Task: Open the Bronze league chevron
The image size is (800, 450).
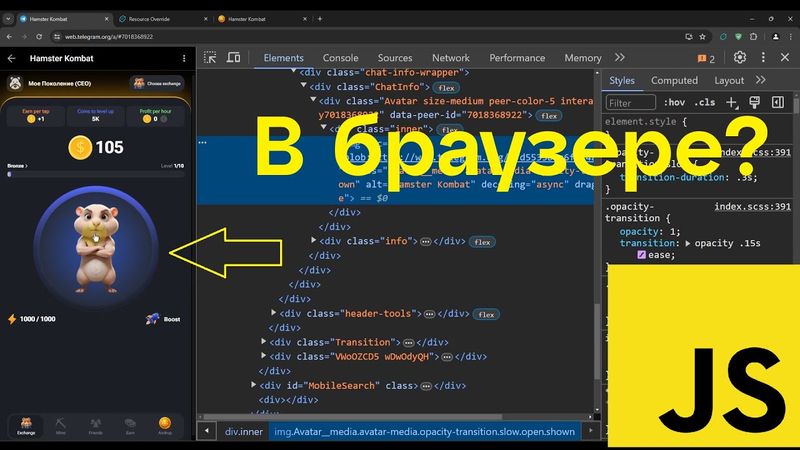Action: tap(17, 166)
